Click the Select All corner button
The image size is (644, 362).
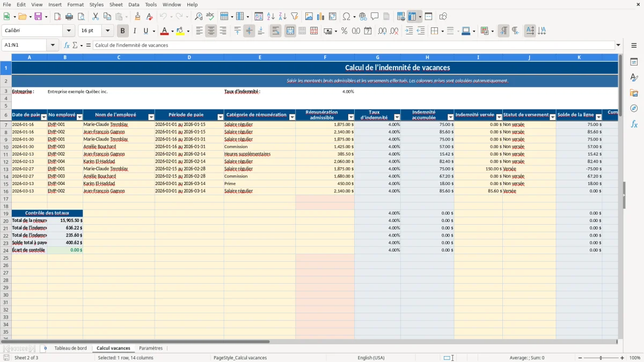(6, 57)
